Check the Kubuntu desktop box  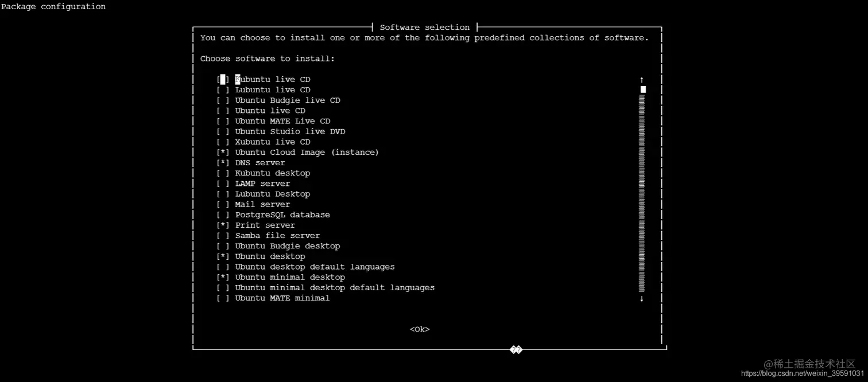223,173
